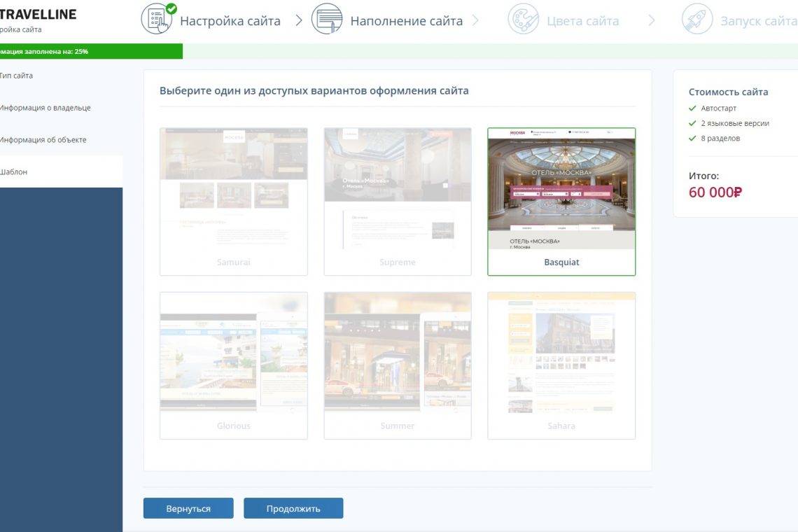
Task: Choose the Samurai template thumbnail
Action: point(234,202)
